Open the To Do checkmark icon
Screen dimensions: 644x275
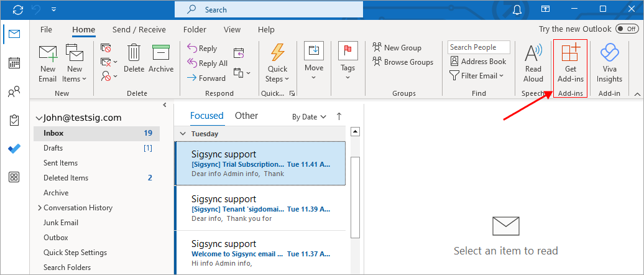click(14, 149)
